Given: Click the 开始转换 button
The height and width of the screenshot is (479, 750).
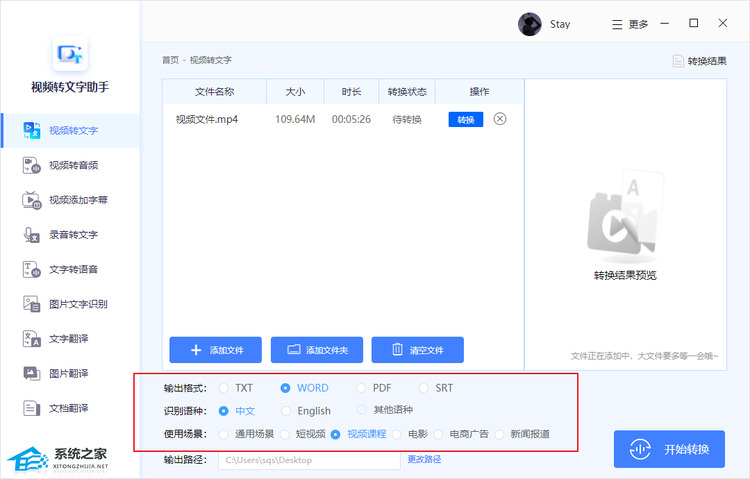Looking at the screenshot, I should pyautogui.click(x=669, y=449).
